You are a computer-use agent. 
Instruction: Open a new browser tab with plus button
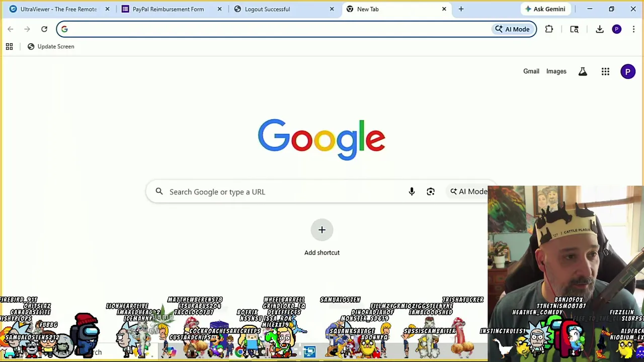click(461, 9)
